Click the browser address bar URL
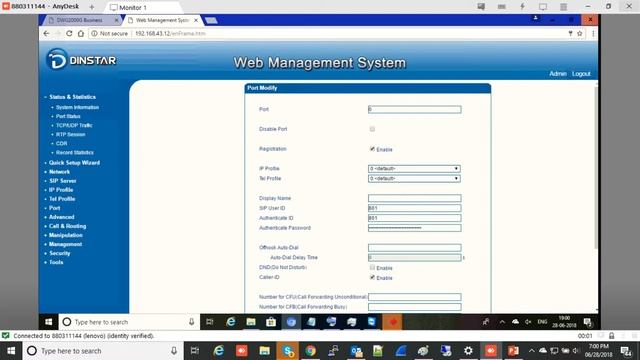640x360 pixels. coord(170,33)
